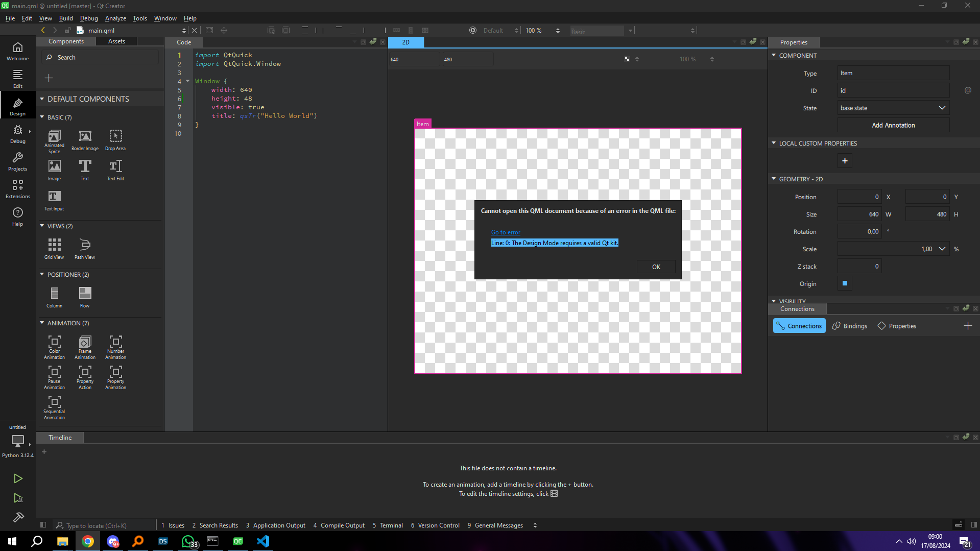Screen dimensions: 980x551
Task: Open Google Chrome from the taskbar
Action: pos(88,541)
